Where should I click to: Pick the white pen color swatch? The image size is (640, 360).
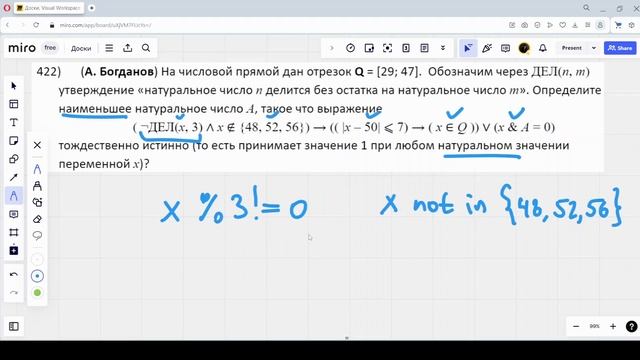pos(37,259)
